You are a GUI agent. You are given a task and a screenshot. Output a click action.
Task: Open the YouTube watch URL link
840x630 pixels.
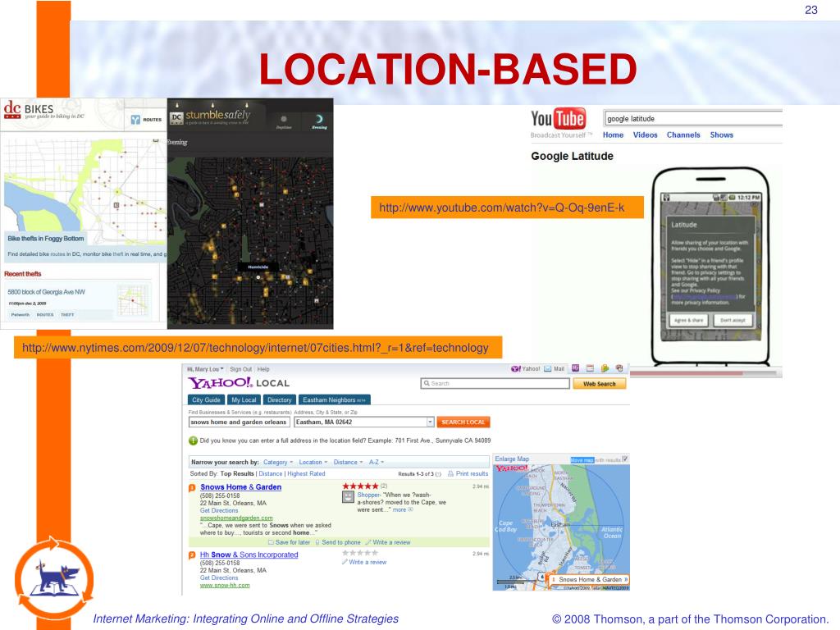502,208
